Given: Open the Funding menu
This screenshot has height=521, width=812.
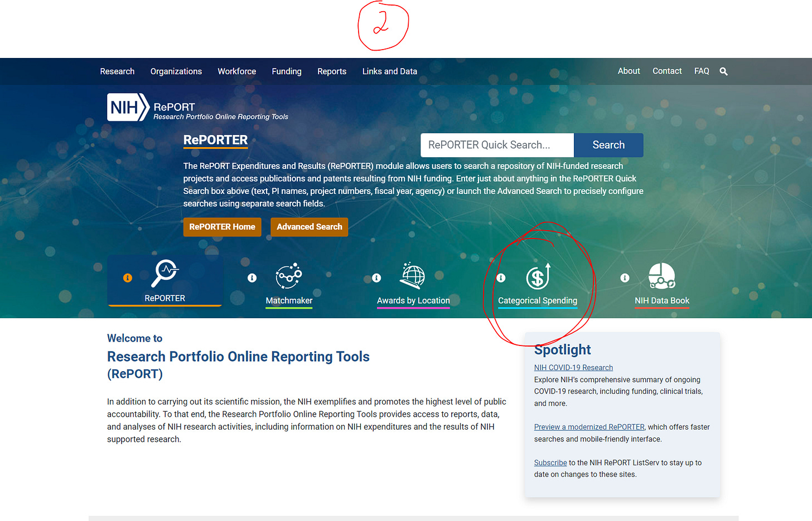Looking at the screenshot, I should click(287, 71).
